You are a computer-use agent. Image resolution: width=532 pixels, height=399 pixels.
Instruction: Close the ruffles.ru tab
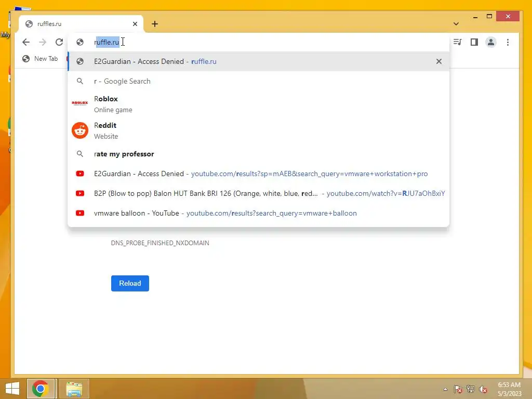point(135,24)
